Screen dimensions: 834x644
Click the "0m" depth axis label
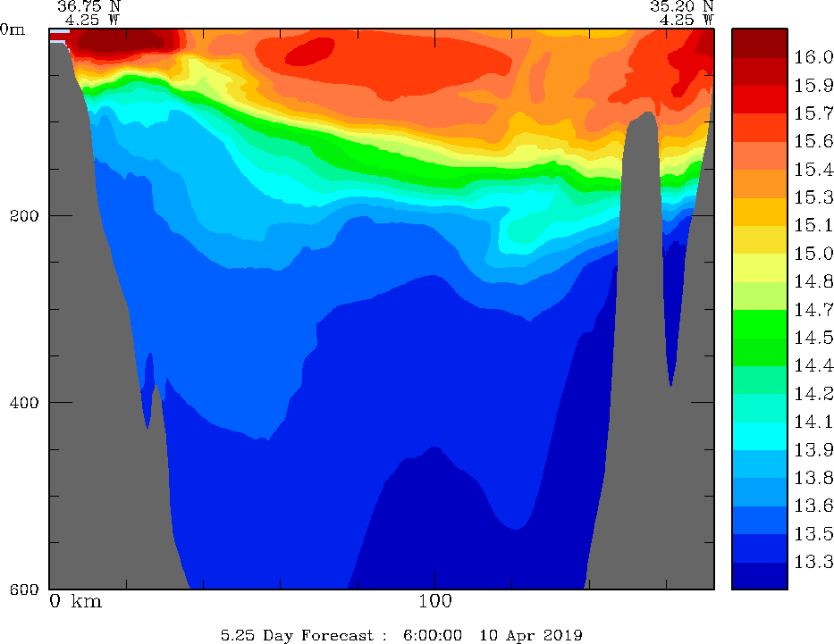(x=13, y=29)
